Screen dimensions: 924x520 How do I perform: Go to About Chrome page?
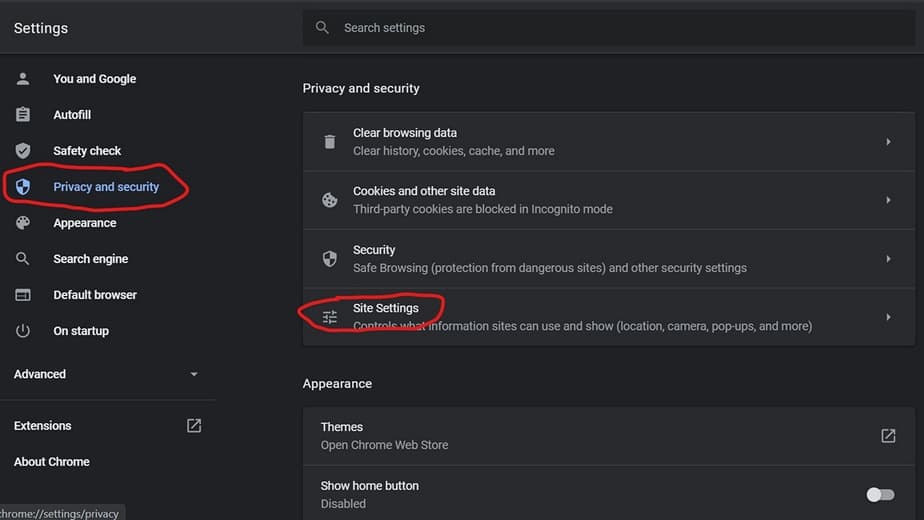pyautogui.click(x=52, y=462)
